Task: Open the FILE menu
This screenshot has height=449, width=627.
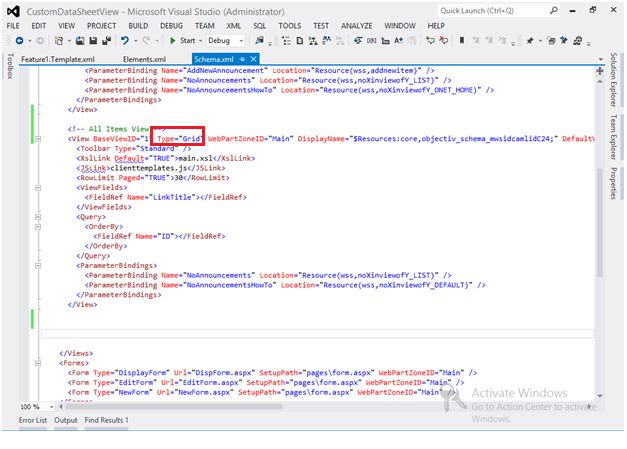Action: pyautogui.click(x=13, y=26)
